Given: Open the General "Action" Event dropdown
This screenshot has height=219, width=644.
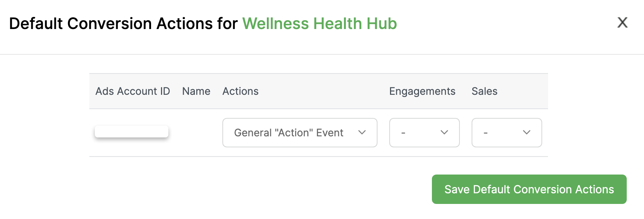Looking at the screenshot, I should 300,133.
